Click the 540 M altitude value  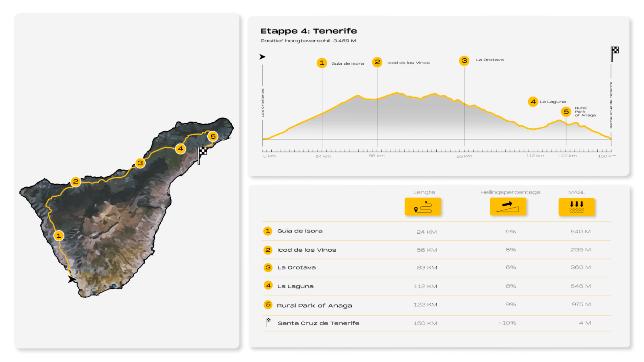tap(580, 231)
